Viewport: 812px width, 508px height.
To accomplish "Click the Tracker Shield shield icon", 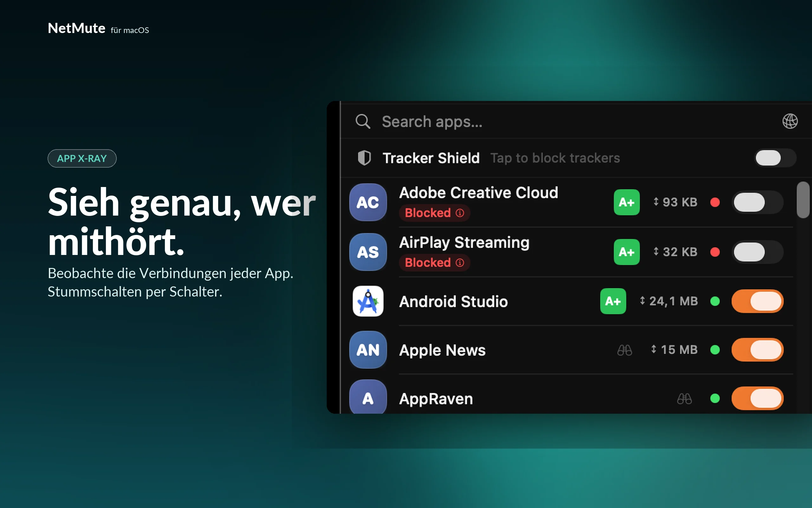I will click(x=364, y=158).
